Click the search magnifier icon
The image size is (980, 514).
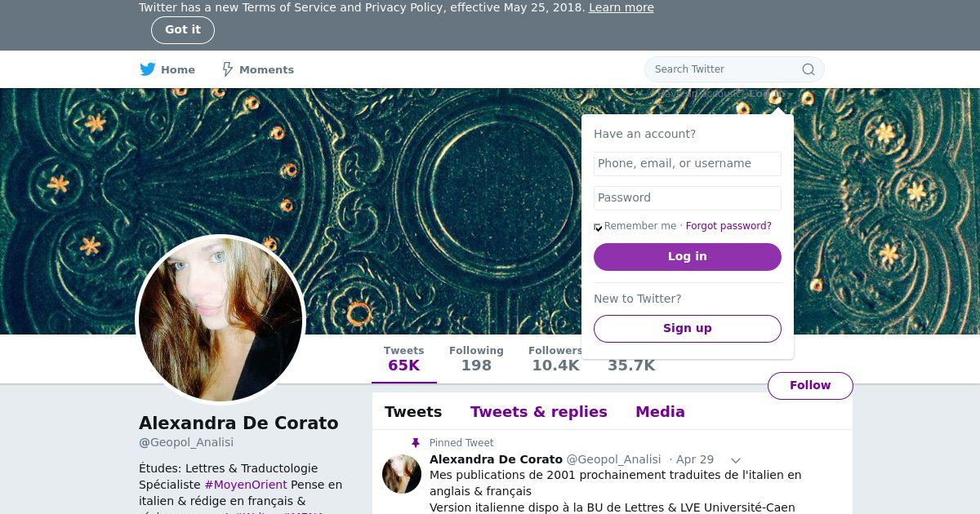[x=808, y=69]
